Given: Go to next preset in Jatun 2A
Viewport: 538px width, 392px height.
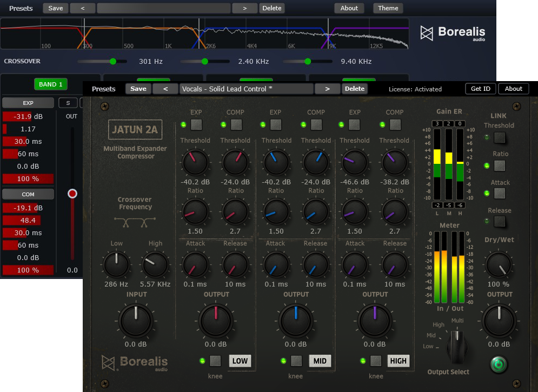Looking at the screenshot, I should [x=327, y=89].
